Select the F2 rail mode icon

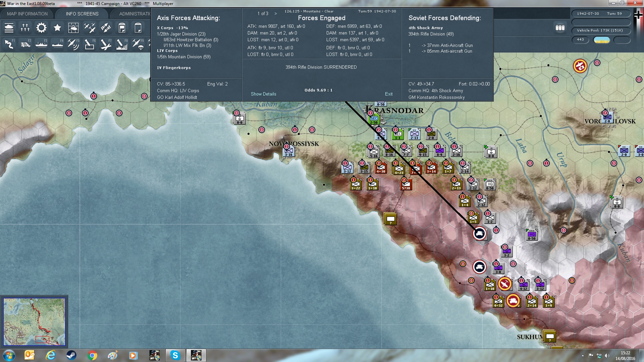[25, 44]
